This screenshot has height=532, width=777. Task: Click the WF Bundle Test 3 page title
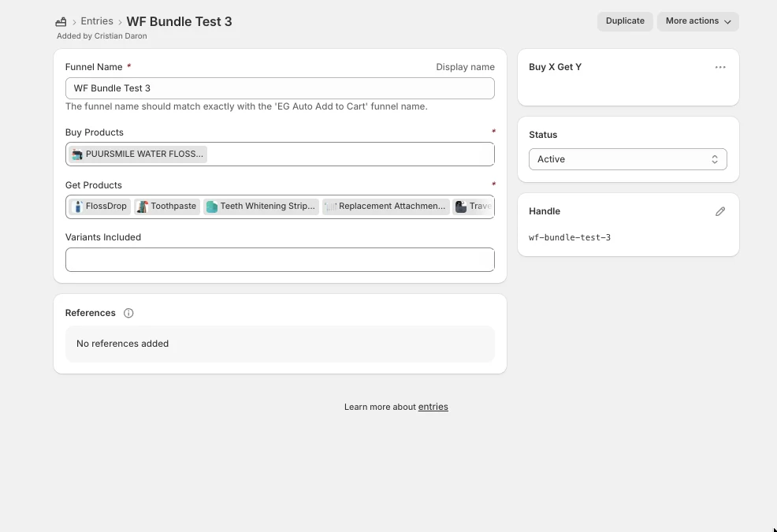pos(179,22)
